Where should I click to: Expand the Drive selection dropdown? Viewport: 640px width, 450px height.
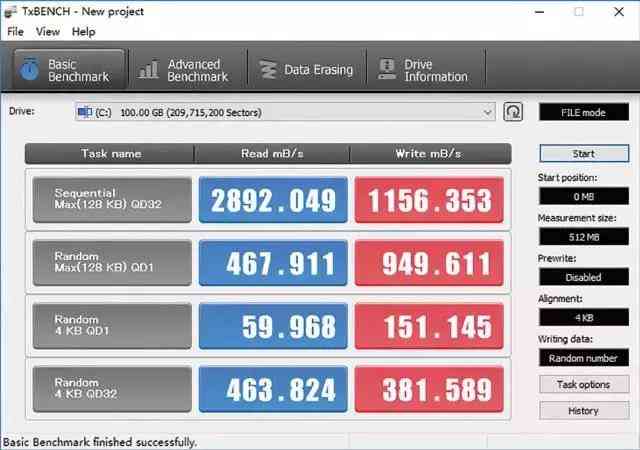[x=487, y=112]
